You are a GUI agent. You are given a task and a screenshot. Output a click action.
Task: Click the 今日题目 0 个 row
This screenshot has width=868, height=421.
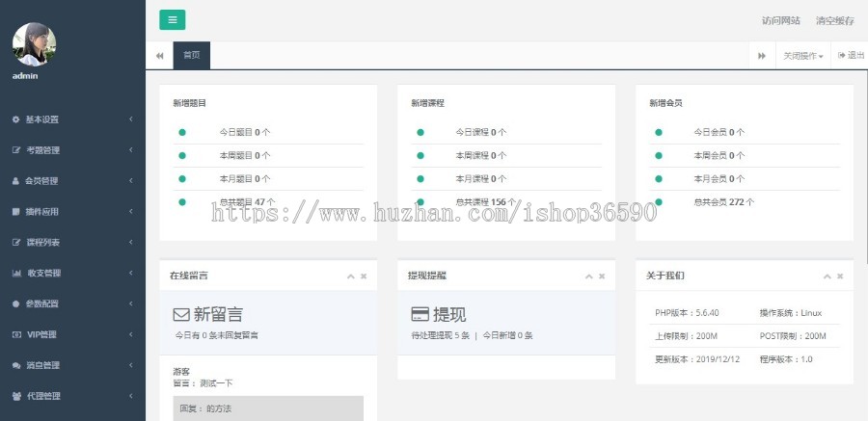pyautogui.click(x=268, y=132)
